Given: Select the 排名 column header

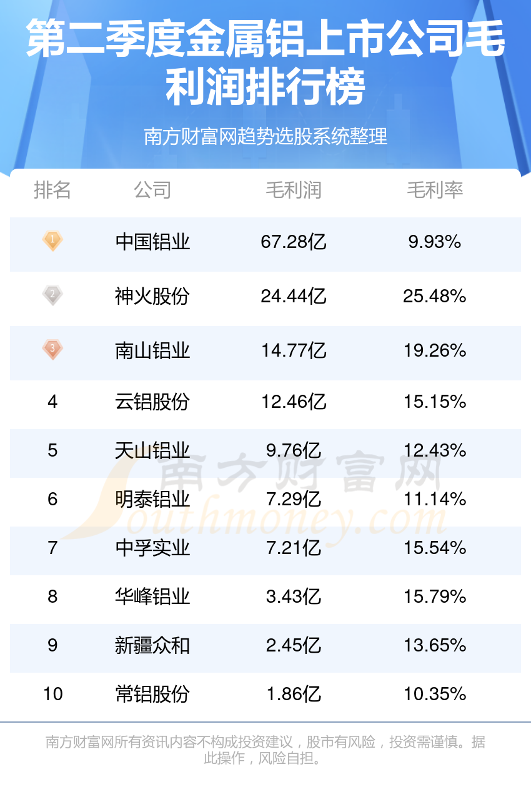Looking at the screenshot, I should pyautogui.click(x=52, y=190).
